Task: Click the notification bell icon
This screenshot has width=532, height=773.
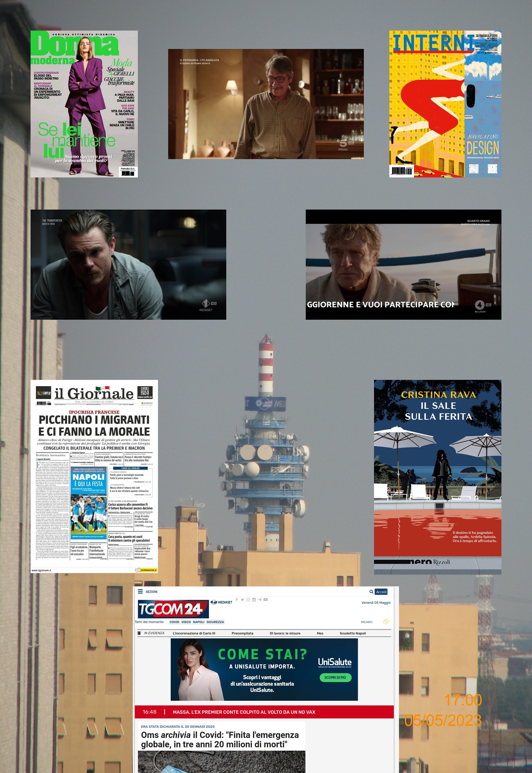Action: (x=139, y=633)
